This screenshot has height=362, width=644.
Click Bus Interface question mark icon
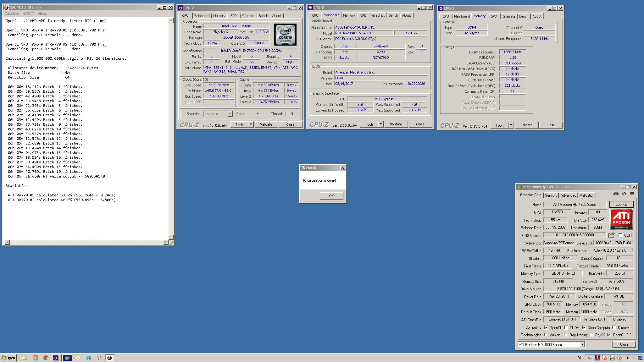tap(632, 250)
